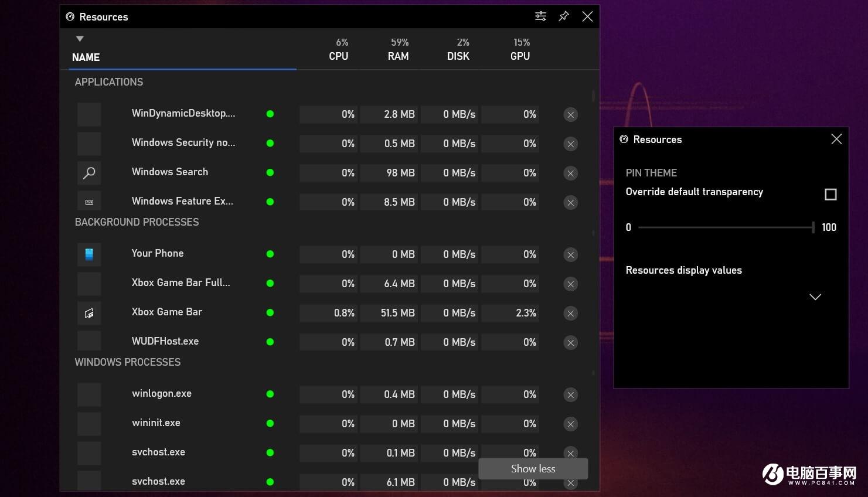Click the transparency slider track middle
868x497 pixels.
pyautogui.click(x=726, y=227)
